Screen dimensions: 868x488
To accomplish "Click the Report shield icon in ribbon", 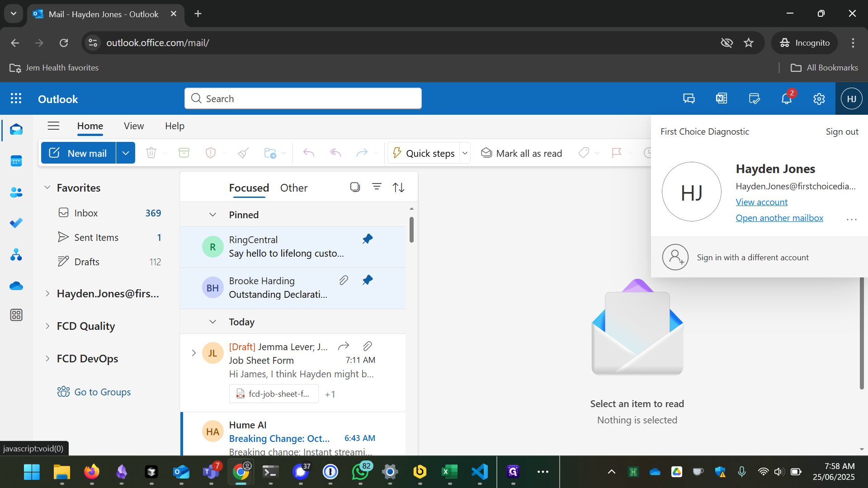I will [x=211, y=153].
